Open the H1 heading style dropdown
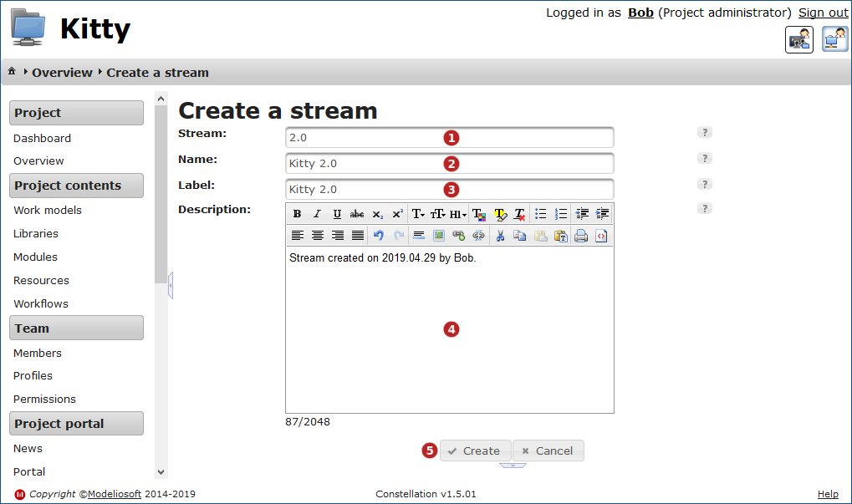 click(458, 214)
